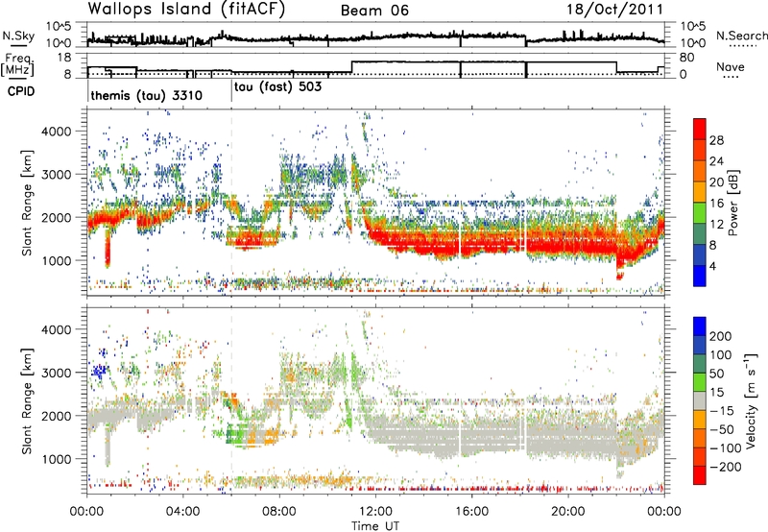This screenshot has height=532, width=768.
Task: Click the blue swatch of the Power color bar
Action: point(700,276)
